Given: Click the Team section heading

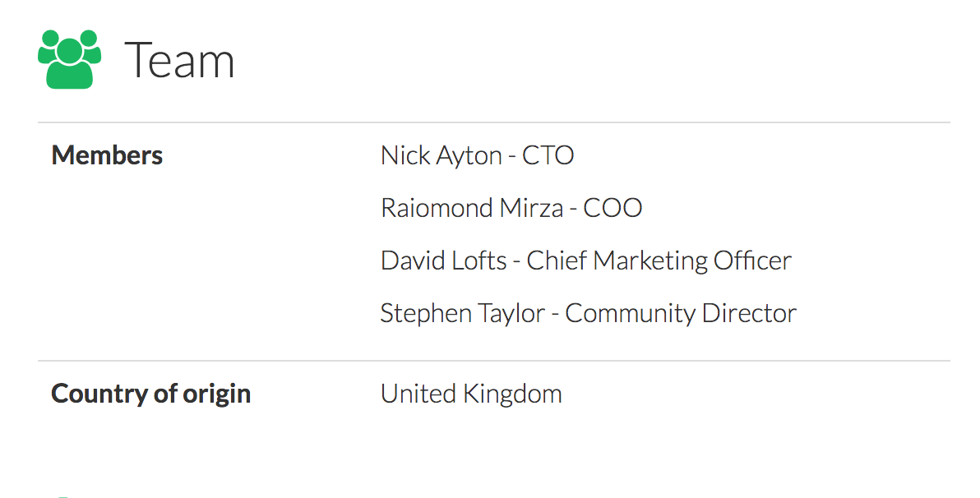Looking at the screenshot, I should coord(179,60).
